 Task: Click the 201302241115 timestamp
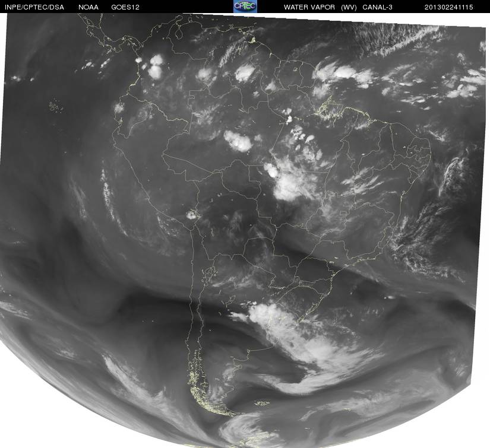449,7
